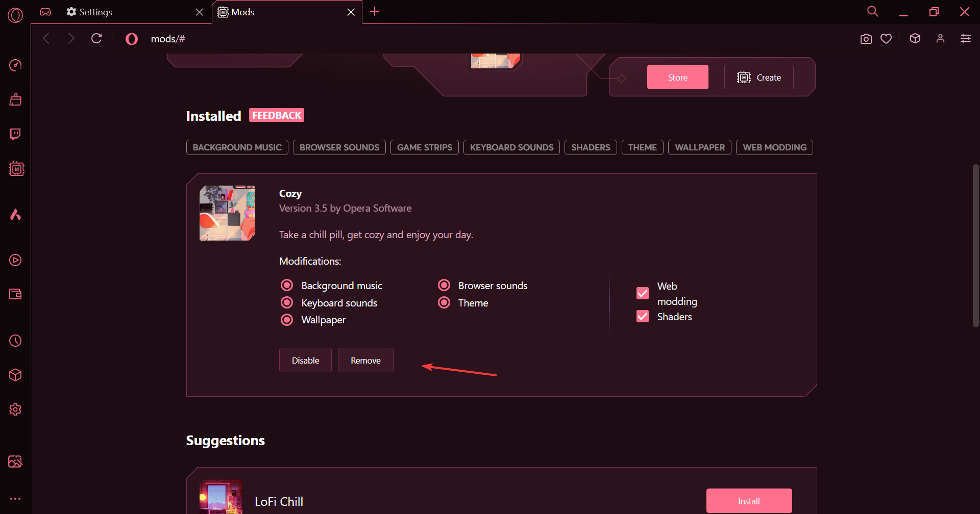Toggle Theme radio option

[445, 302]
